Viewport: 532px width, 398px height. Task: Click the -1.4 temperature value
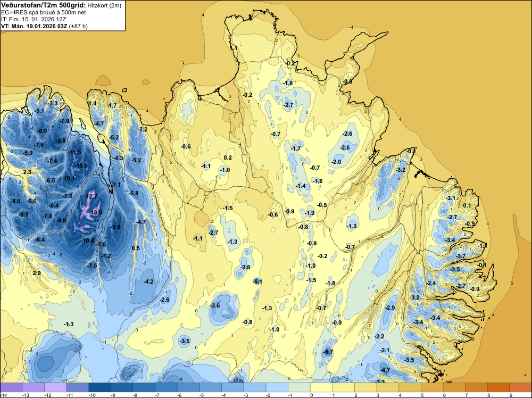pos(301,186)
